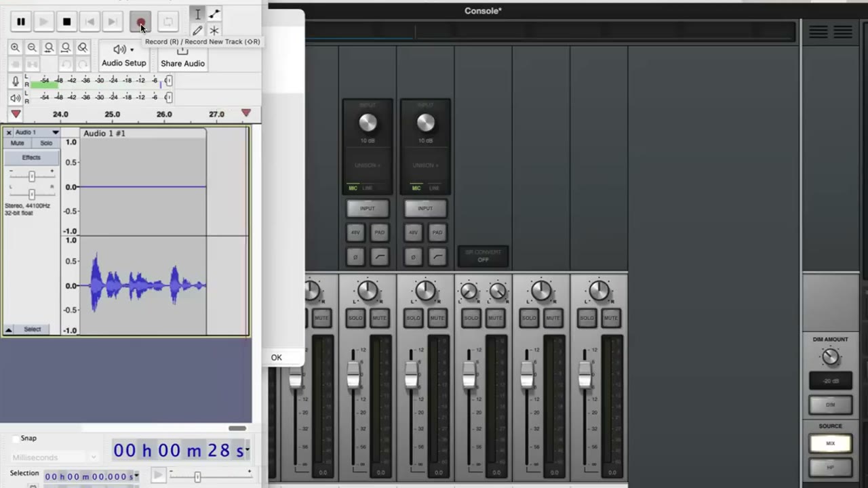Click the red Record button

coord(140,22)
